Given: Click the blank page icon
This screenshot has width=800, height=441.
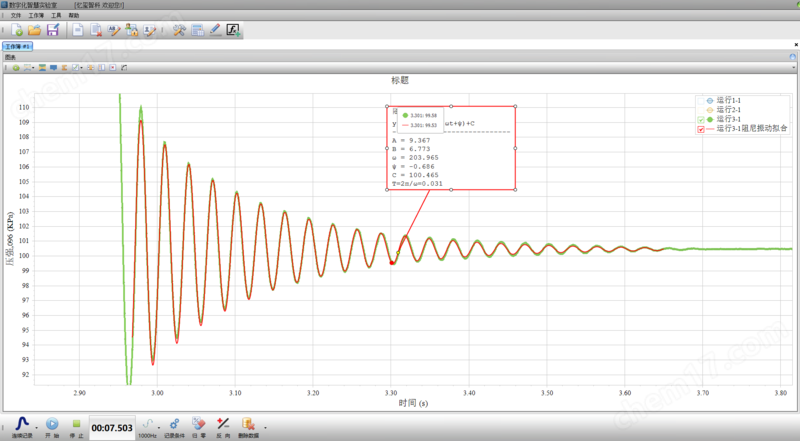Looking at the screenshot, I should [x=78, y=30].
